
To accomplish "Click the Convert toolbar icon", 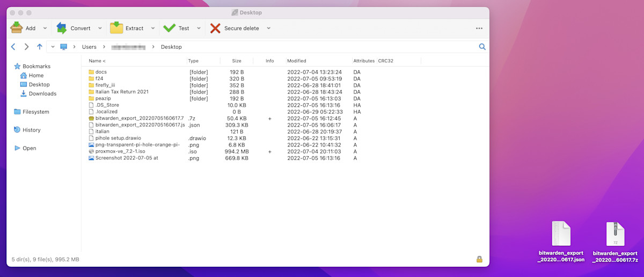I will click(x=62, y=28).
